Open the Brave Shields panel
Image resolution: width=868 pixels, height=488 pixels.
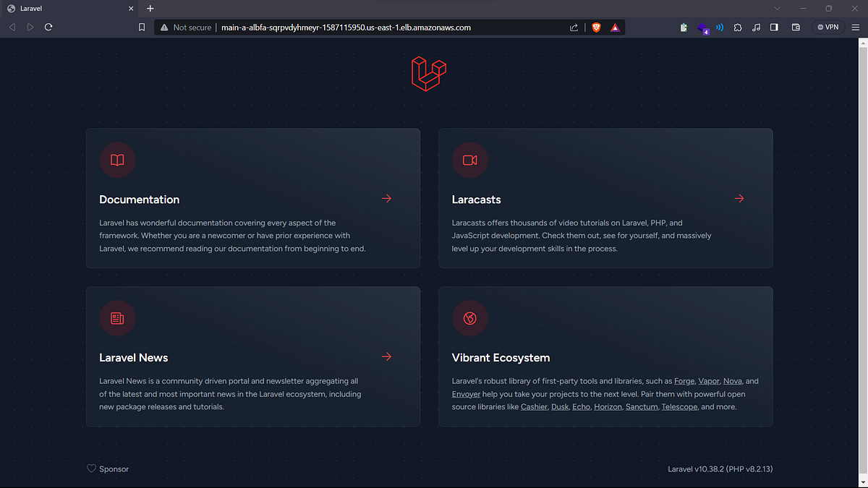click(596, 27)
